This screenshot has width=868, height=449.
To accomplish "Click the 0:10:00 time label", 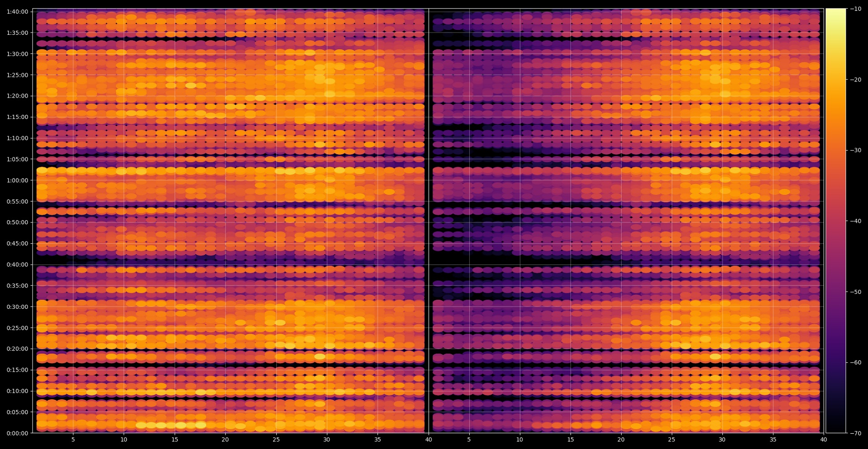I will click(x=17, y=391).
